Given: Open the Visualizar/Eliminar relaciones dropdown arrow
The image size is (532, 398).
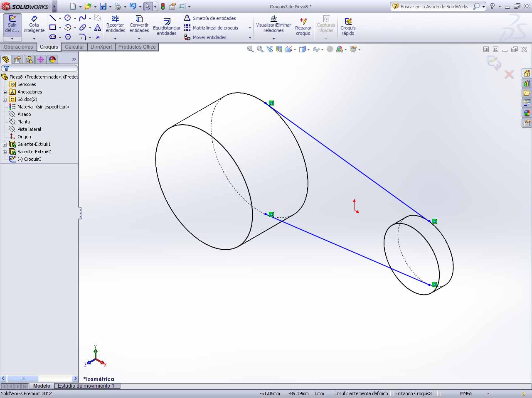Looking at the screenshot, I should coord(273,39).
